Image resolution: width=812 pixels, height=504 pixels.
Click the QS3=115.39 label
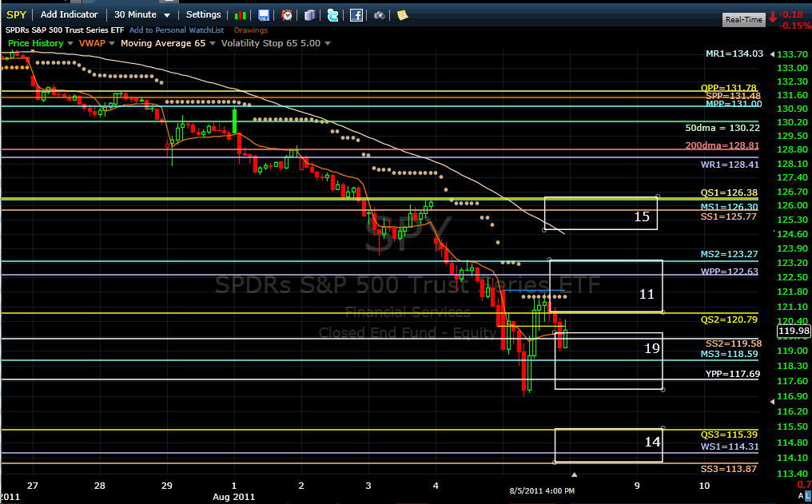coord(729,435)
